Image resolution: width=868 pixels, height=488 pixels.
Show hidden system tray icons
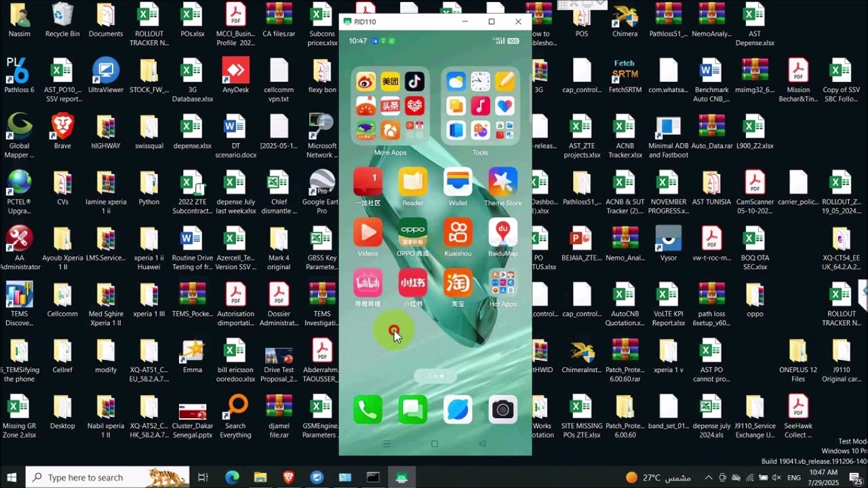(x=709, y=478)
